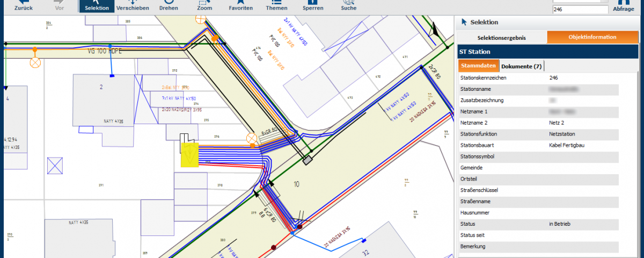The height and width of the screenshot is (258, 644).
Task: Click the yellow highlighted station on map
Action: 190,155
